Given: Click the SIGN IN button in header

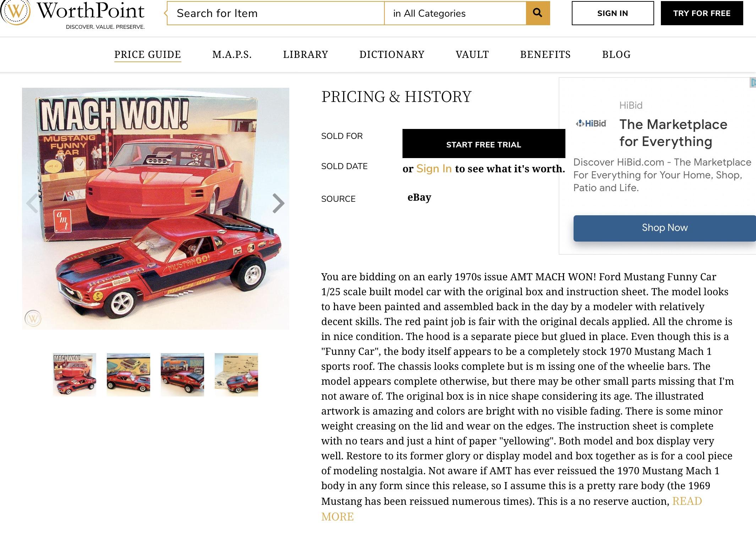Looking at the screenshot, I should coord(613,13).
